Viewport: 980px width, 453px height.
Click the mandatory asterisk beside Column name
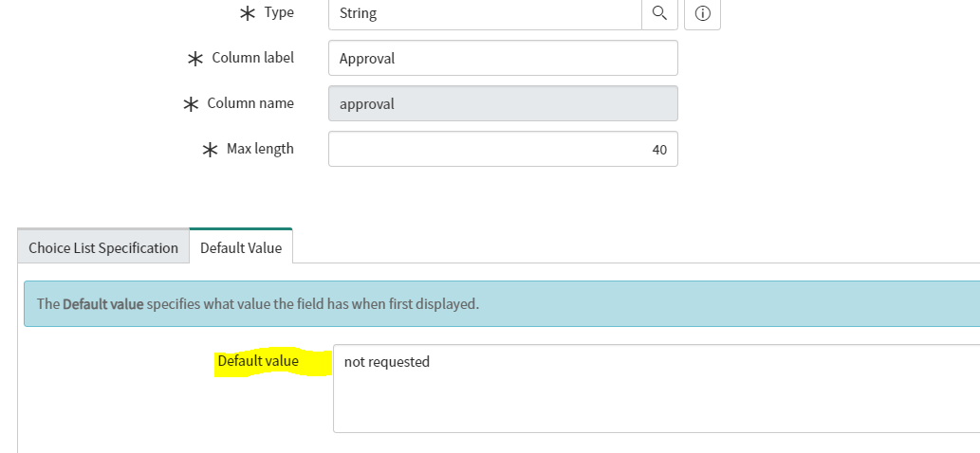191,104
